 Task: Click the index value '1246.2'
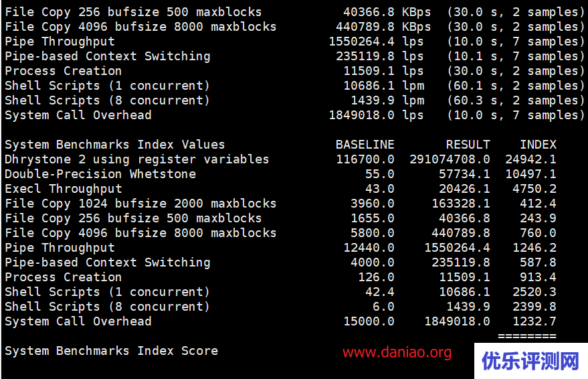534,248
